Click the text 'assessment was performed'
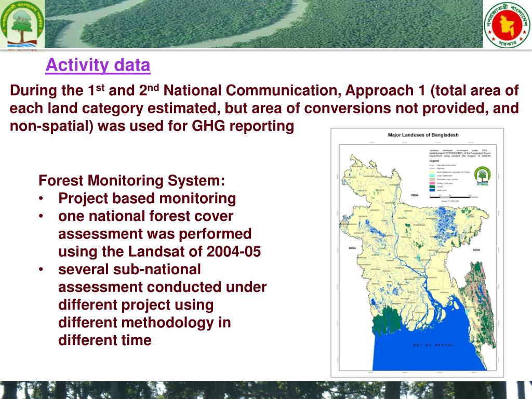The width and height of the screenshot is (532, 399). tap(155, 234)
